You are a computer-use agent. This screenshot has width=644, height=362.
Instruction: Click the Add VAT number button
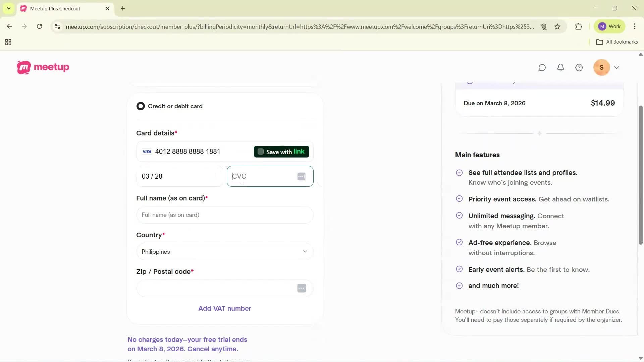coord(224,308)
